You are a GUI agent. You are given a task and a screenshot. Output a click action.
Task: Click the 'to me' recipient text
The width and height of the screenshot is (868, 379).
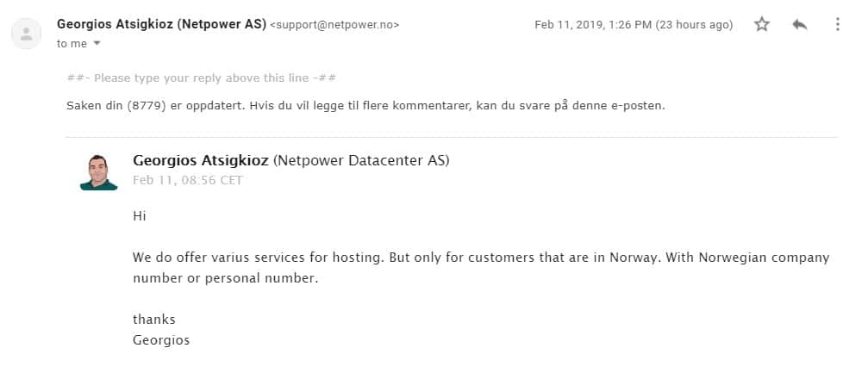72,44
